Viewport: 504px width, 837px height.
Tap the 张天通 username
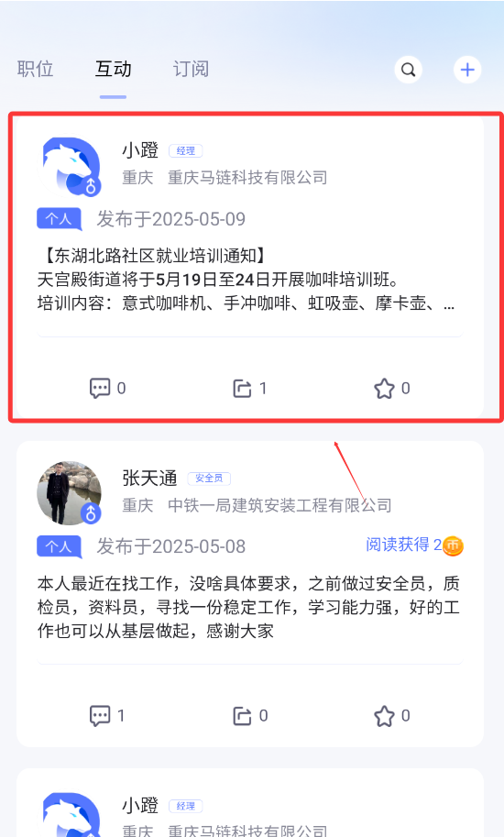click(149, 478)
